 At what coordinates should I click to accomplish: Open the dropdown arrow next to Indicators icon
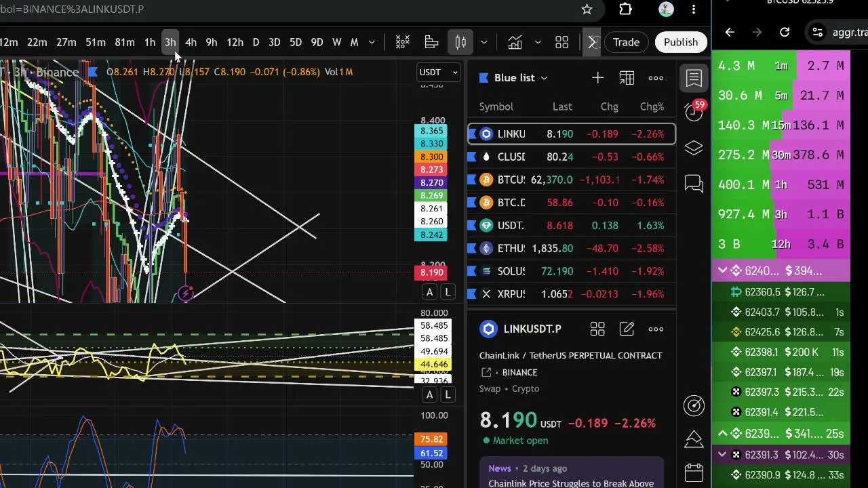coord(538,43)
